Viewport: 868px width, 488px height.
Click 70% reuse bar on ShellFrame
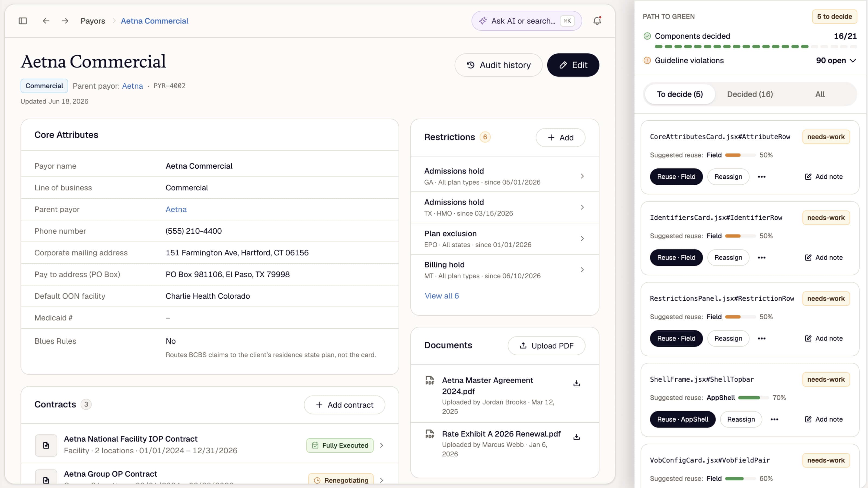[754, 398]
